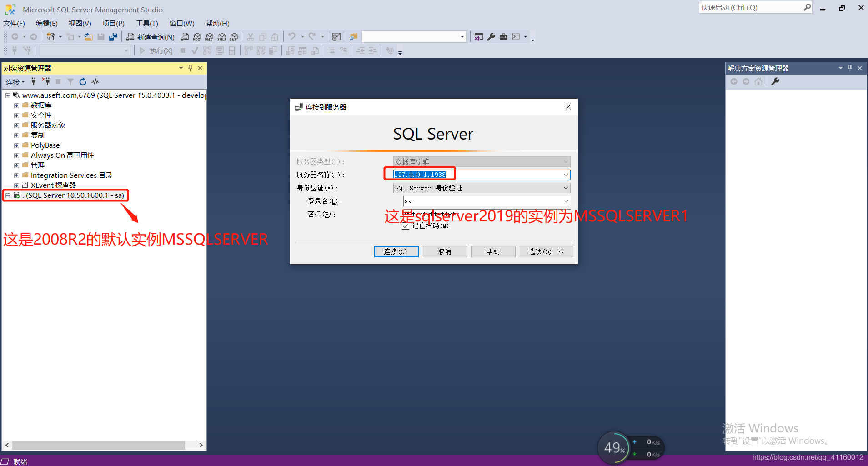Auto-hide the 解决方案资源管理器 panel pin
The width and height of the screenshot is (868, 466).
[x=849, y=68]
